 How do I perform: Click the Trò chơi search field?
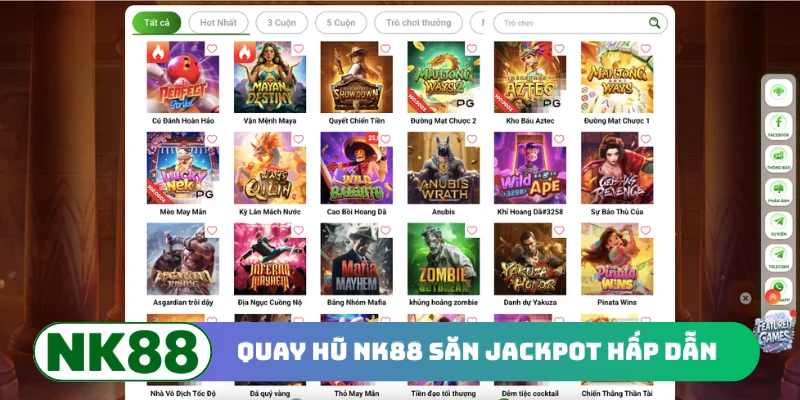(580, 23)
